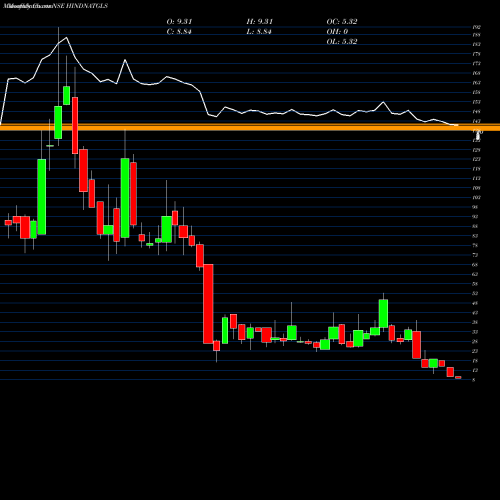Select the low price value L: 8.84
Viewport: 500px width, 500px height.
[x=259, y=32]
